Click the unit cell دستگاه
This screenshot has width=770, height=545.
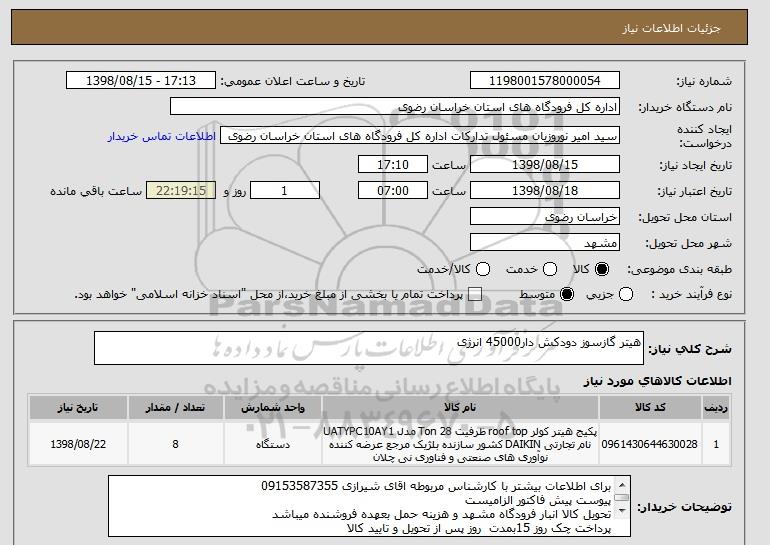[x=273, y=444]
